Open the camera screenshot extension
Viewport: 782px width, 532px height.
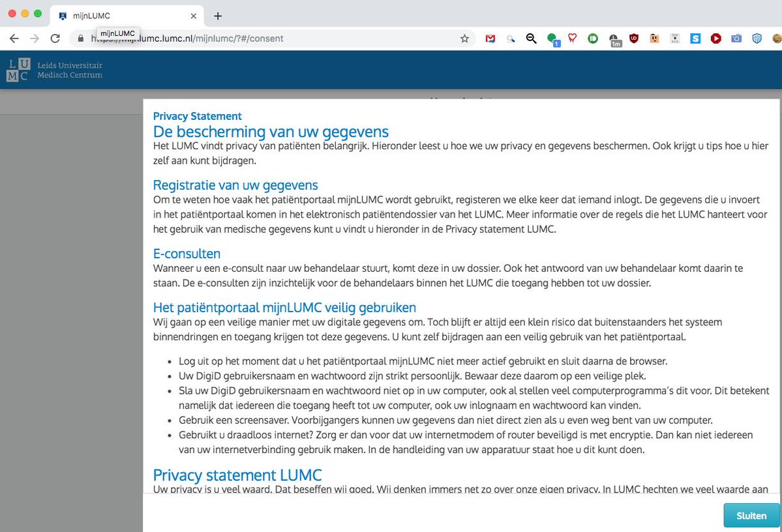click(736, 38)
